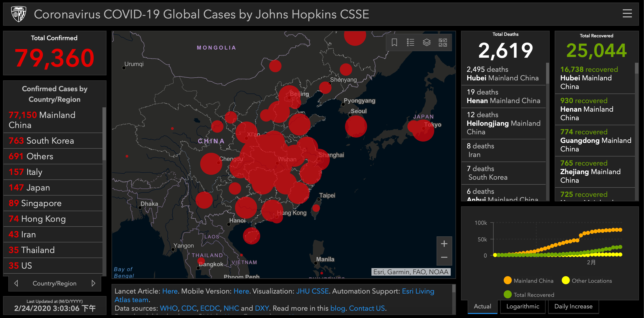Go to previous Country/Region list page
The height and width of the screenshot is (318, 644).
pos(16,283)
